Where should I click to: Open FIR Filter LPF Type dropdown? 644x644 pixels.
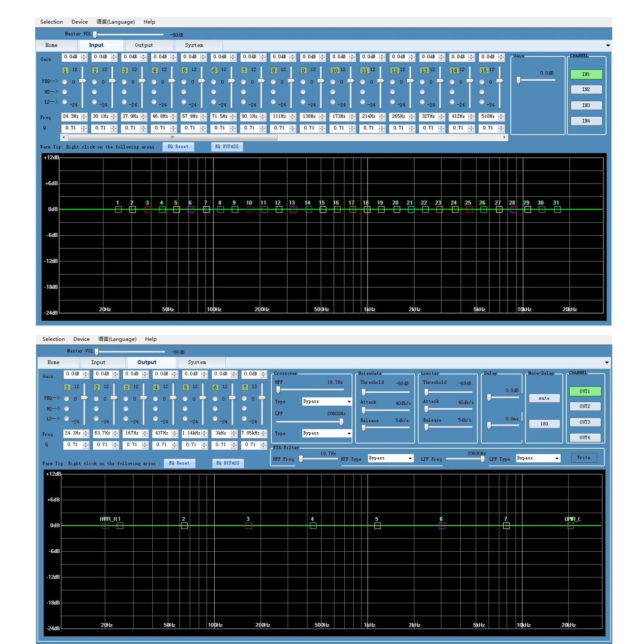(x=538, y=458)
